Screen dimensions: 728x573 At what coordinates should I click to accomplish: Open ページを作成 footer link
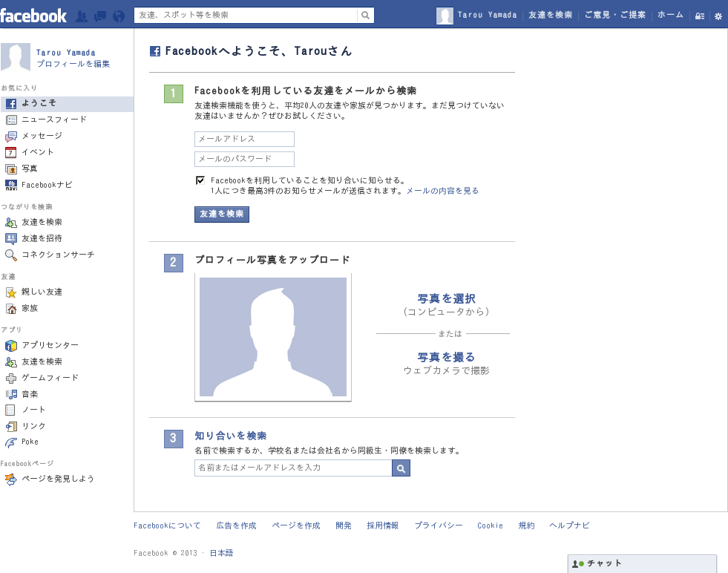pos(296,525)
